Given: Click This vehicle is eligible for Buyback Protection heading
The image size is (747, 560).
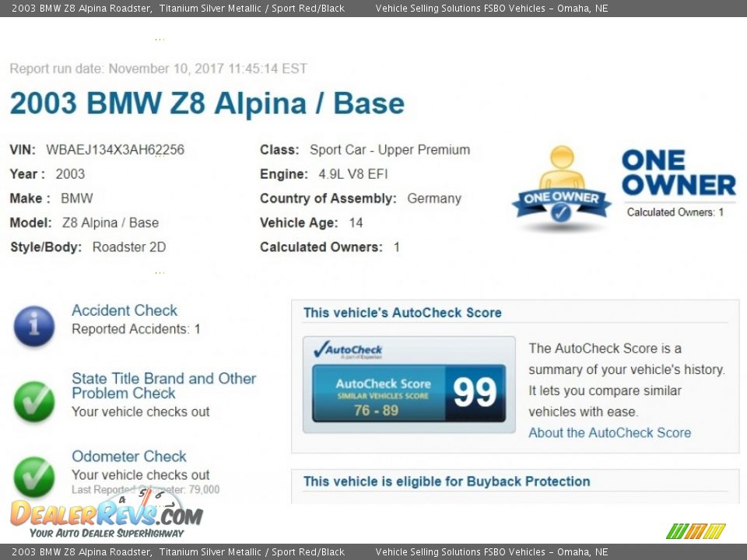Looking at the screenshot, I should [x=447, y=481].
